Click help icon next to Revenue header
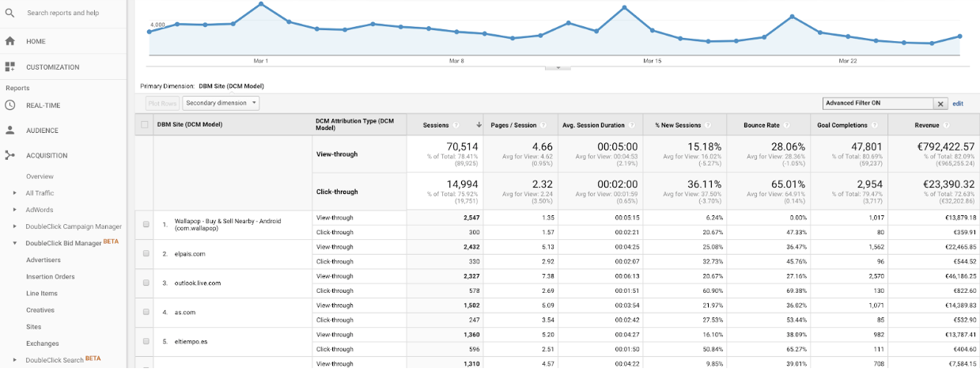This screenshot has height=376, width=980. pyautogui.click(x=946, y=125)
